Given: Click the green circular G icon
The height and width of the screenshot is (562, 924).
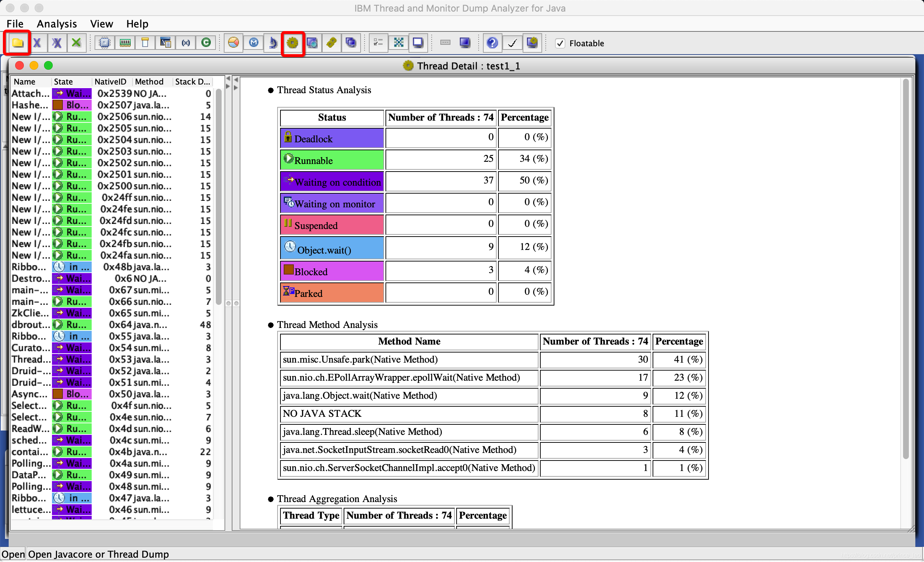Looking at the screenshot, I should (206, 43).
